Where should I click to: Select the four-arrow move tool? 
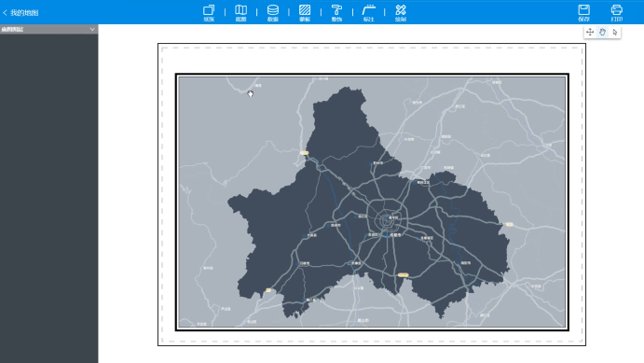pyautogui.click(x=590, y=32)
